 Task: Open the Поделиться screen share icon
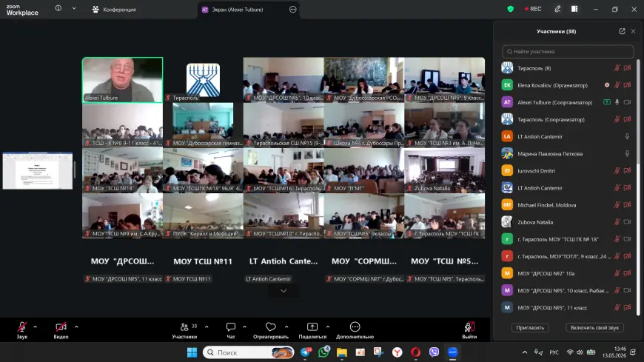pyautogui.click(x=312, y=327)
